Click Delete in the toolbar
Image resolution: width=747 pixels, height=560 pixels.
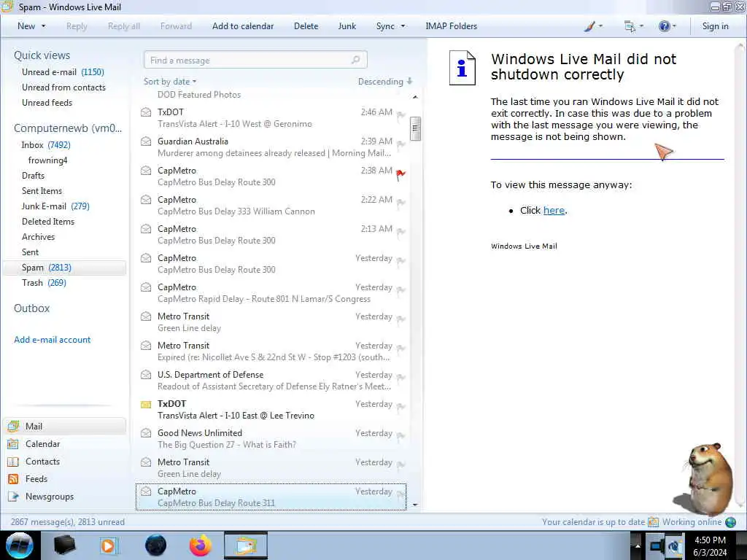pyautogui.click(x=306, y=26)
